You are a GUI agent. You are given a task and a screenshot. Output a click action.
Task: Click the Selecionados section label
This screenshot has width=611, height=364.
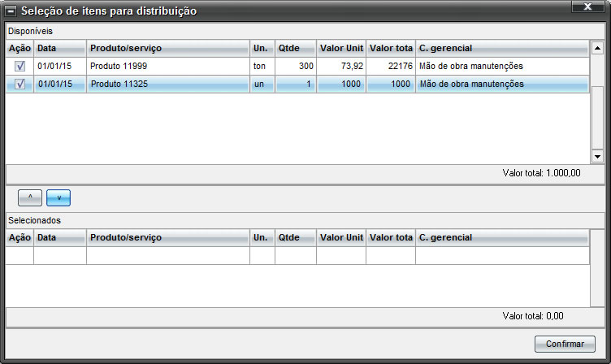(x=35, y=220)
